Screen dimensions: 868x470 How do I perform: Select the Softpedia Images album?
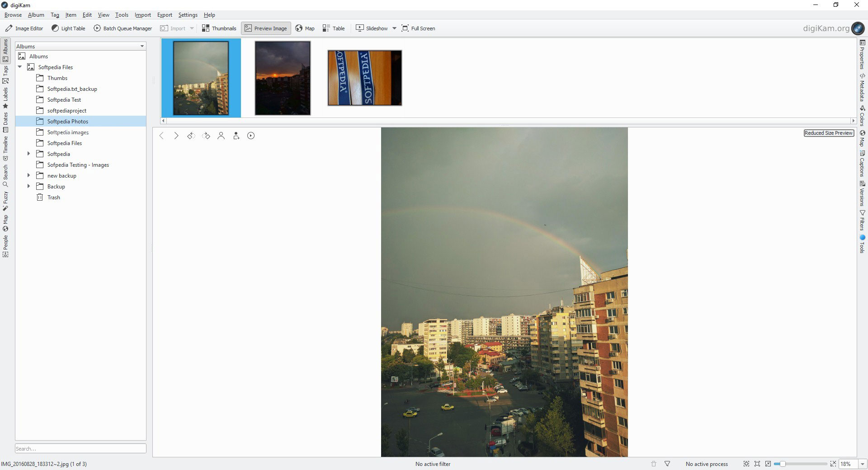[68, 132]
